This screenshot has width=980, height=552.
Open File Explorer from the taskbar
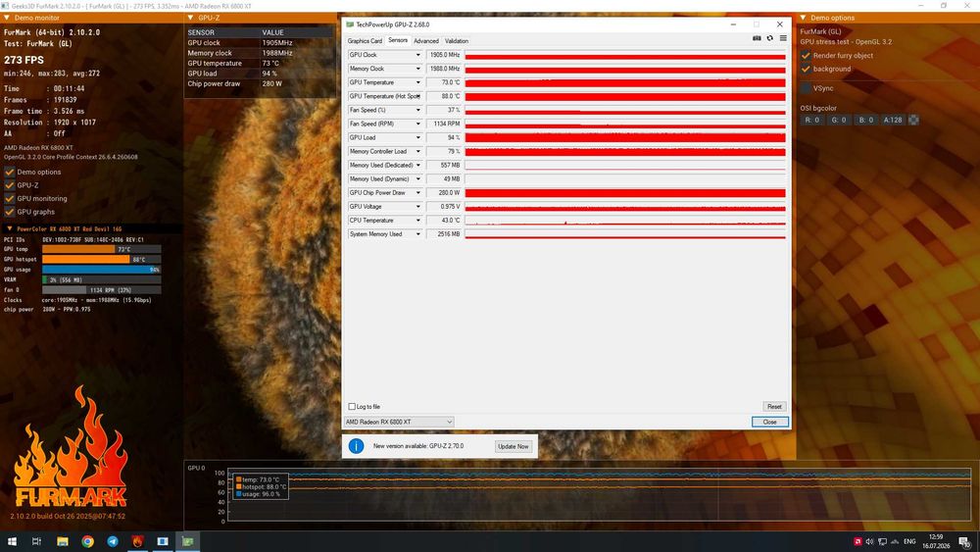(63, 541)
